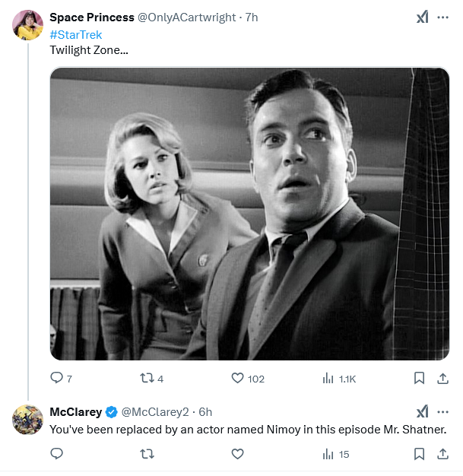Image resolution: width=463 pixels, height=476 pixels.
Task: Like McClarey's reply
Action: pos(237,454)
